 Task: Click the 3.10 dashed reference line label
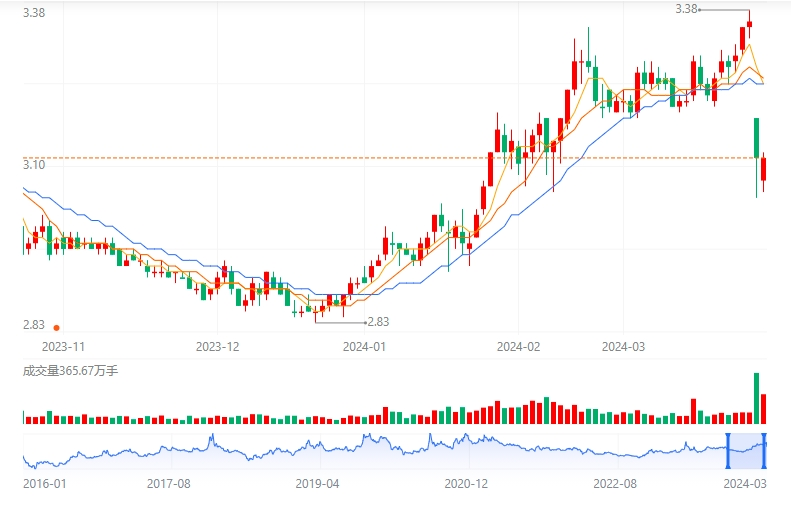34,164
